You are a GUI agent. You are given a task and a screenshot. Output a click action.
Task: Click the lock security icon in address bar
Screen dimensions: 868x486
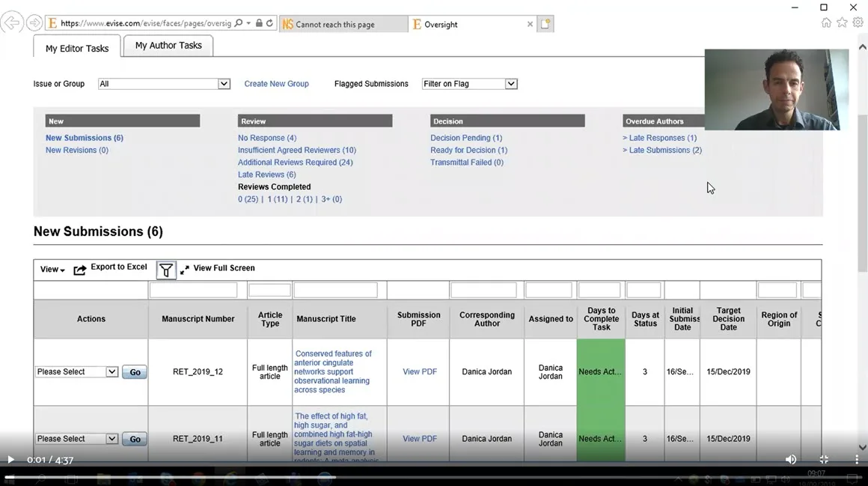(x=258, y=22)
